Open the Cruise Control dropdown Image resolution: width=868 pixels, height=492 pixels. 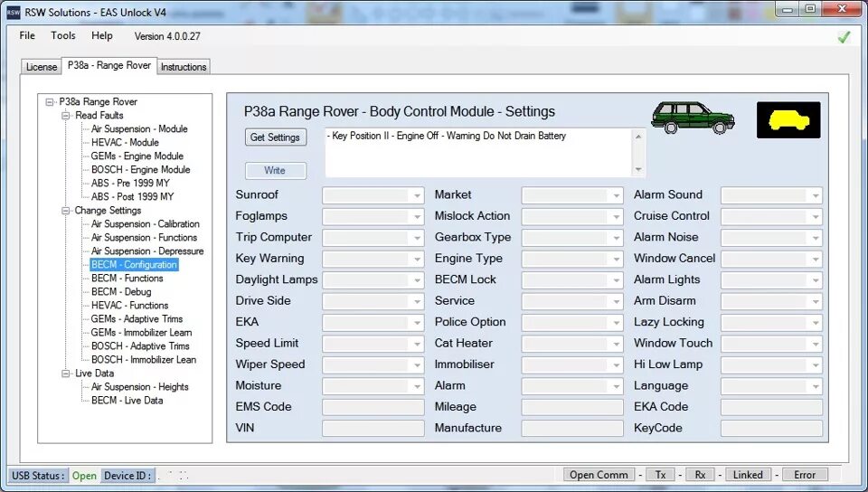[771, 216]
